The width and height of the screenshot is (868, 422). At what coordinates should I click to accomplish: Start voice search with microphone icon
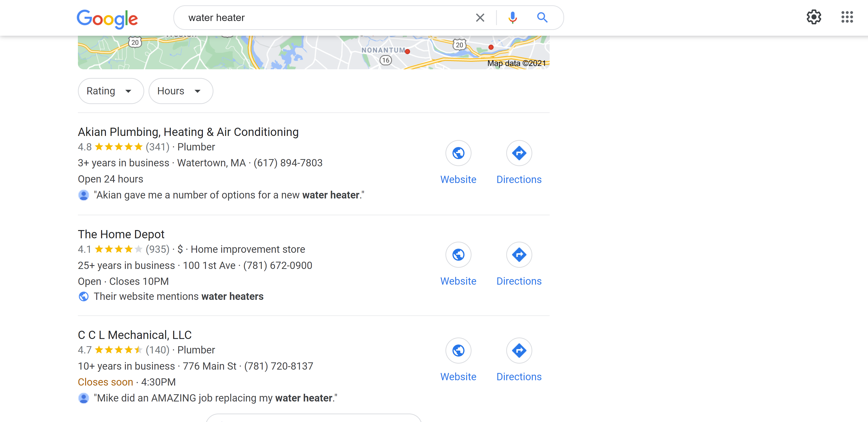pos(513,18)
